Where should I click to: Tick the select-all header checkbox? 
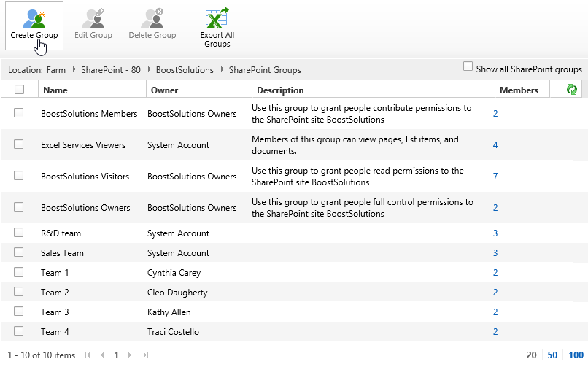point(20,90)
